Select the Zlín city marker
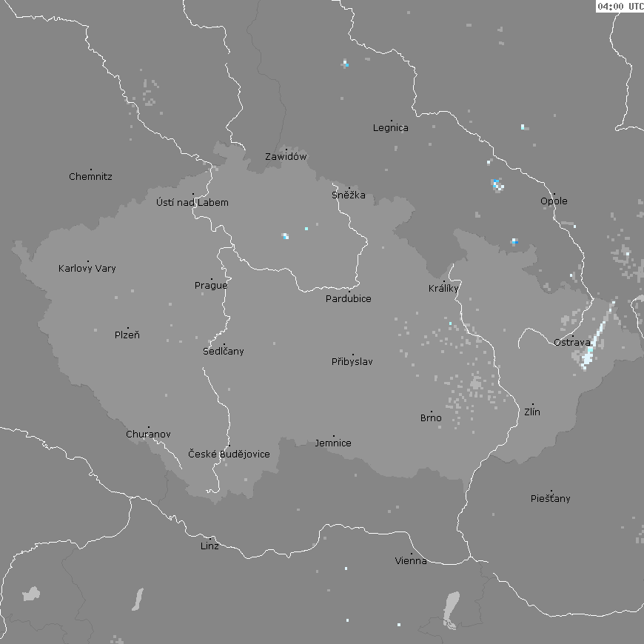Image resolution: width=644 pixels, height=644 pixels. (533, 405)
